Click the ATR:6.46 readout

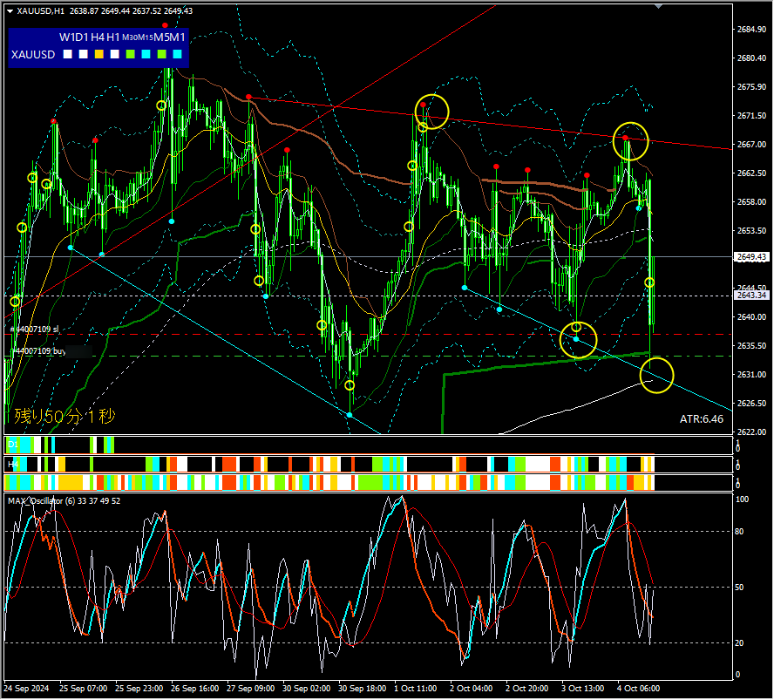[x=702, y=419]
